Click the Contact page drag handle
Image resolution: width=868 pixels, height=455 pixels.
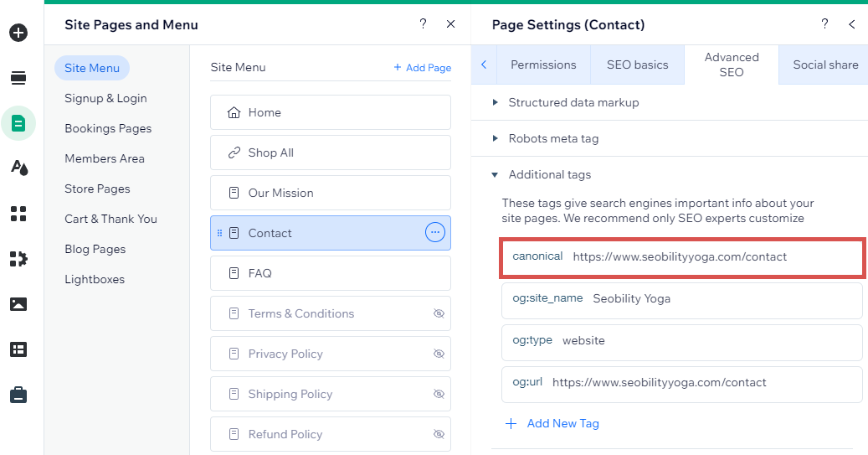[x=220, y=233]
